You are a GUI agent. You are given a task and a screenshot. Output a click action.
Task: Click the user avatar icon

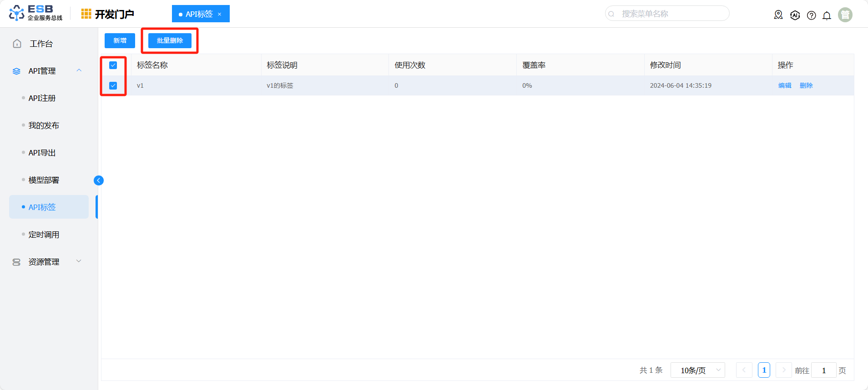(x=845, y=15)
